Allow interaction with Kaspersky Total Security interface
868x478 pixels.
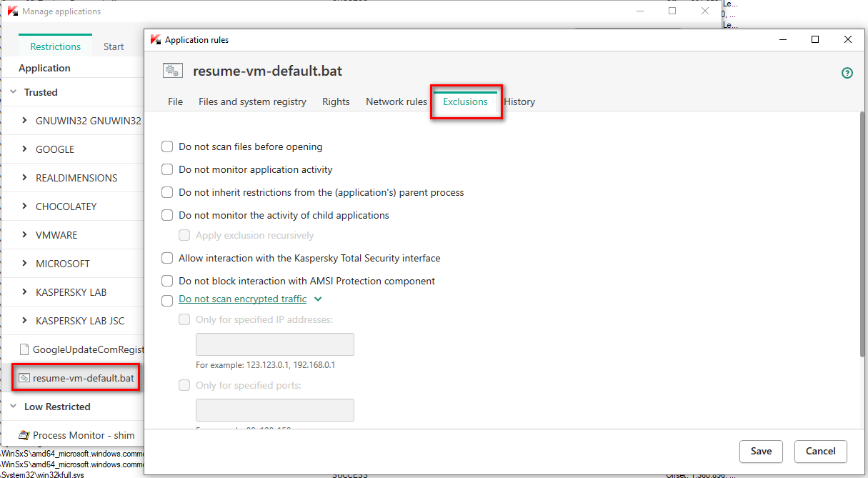click(167, 258)
